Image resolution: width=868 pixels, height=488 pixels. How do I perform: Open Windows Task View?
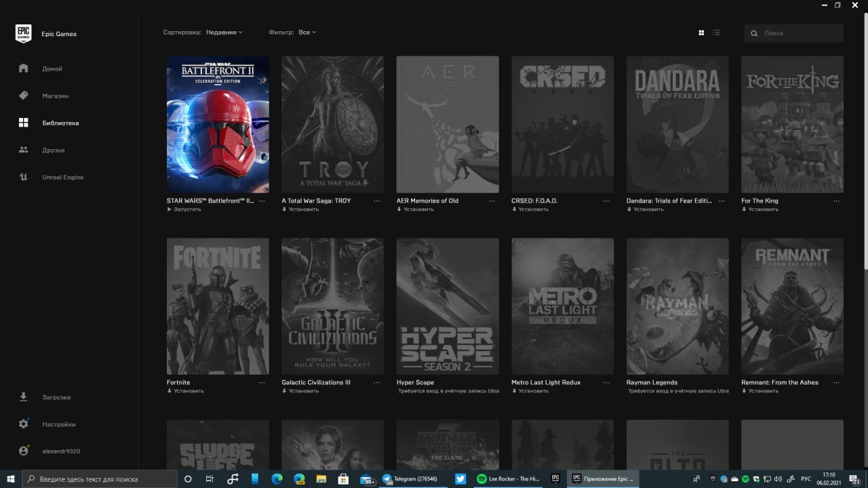click(x=210, y=479)
